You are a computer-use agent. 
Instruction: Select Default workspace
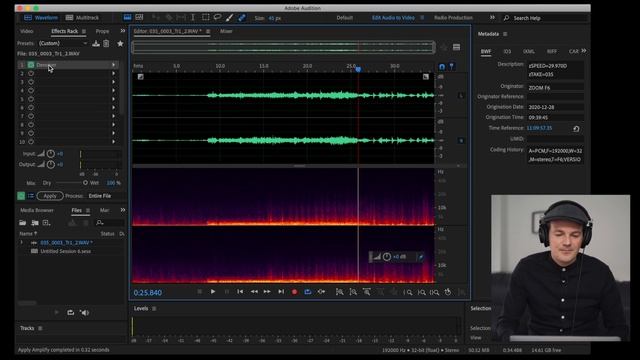click(x=344, y=18)
